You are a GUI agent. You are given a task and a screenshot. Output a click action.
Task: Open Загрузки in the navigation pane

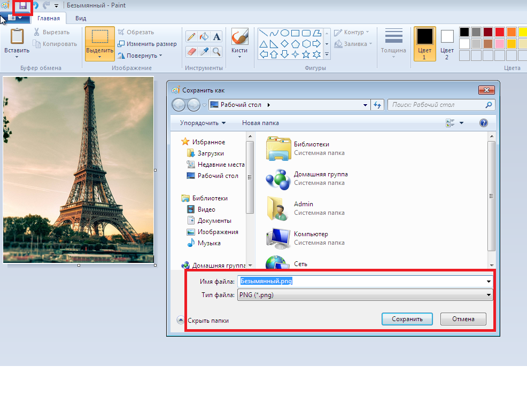[205, 153]
